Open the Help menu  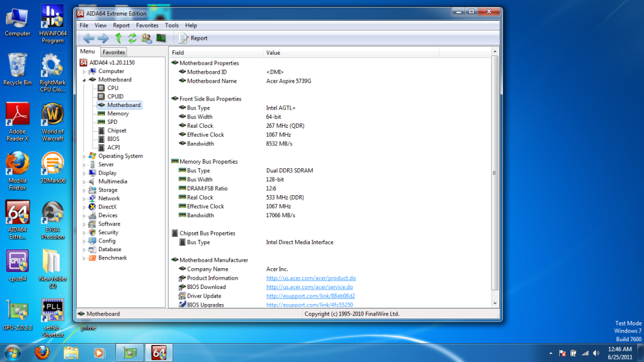click(x=191, y=25)
